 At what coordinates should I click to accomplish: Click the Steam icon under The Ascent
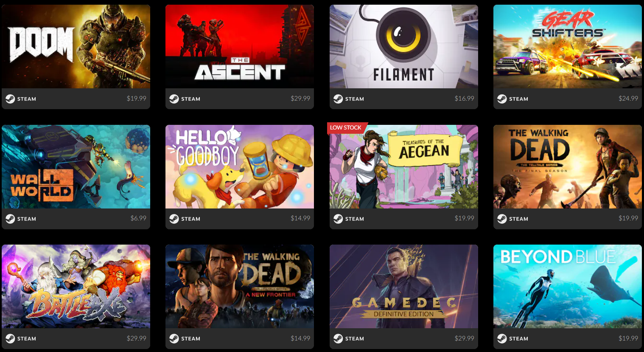(x=174, y=99)
